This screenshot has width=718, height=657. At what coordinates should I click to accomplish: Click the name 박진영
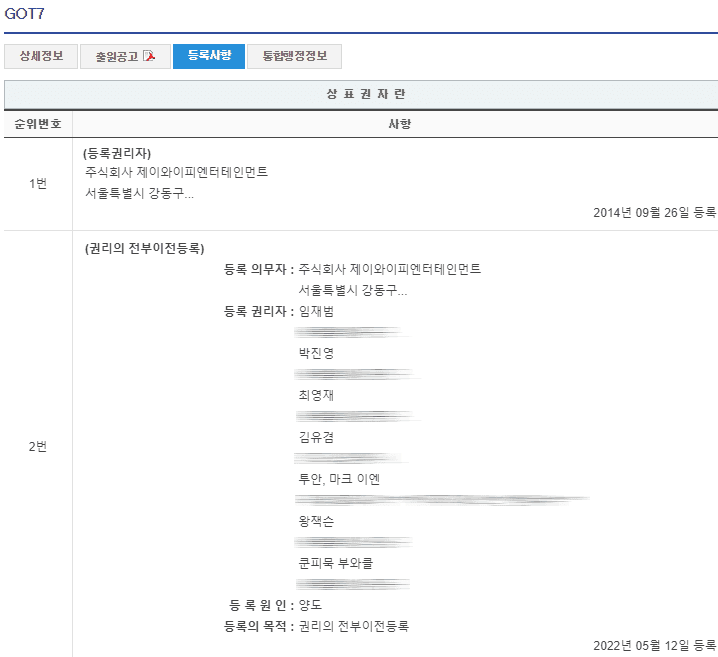pyautogui.click(x=316, y=353)
